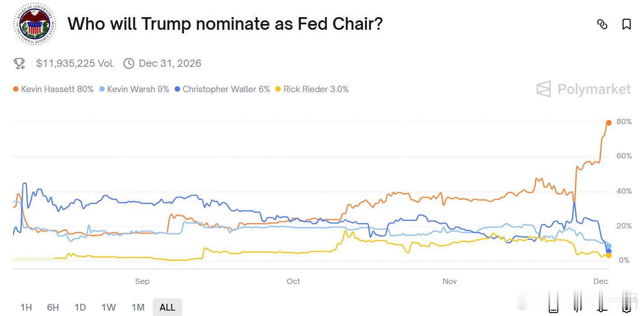This screenshot has width=644, height=316.
Task: Switch chart range to 6H
Action: [x=53, y=307]
